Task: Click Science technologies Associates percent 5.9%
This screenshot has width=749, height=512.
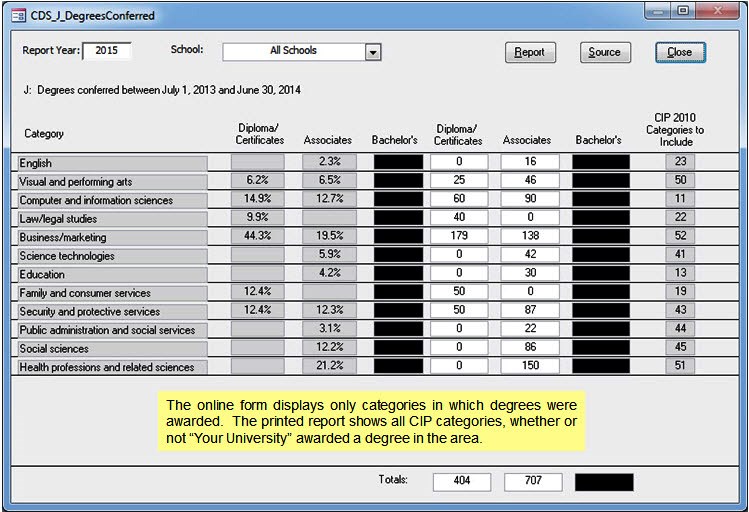Action: tap(329, 255)
